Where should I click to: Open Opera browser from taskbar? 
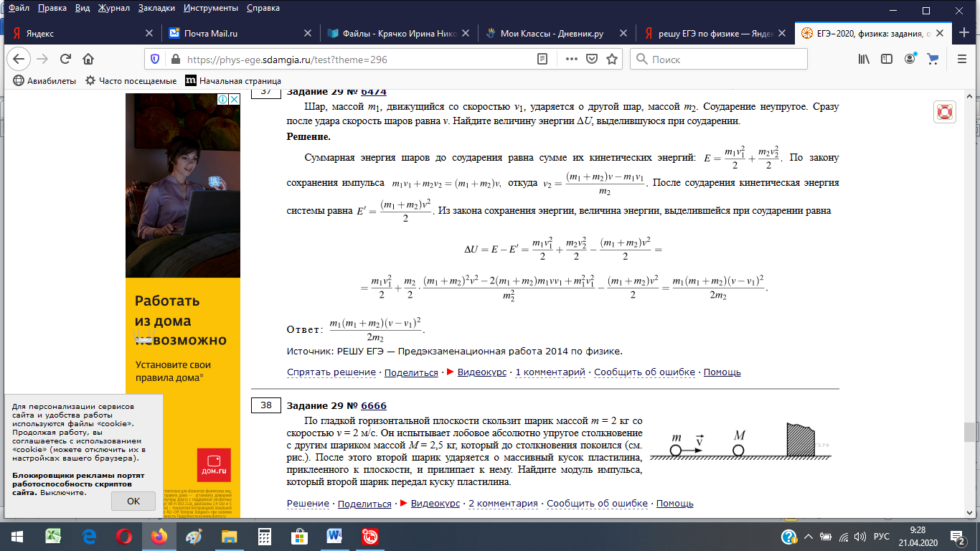[124, 536]
